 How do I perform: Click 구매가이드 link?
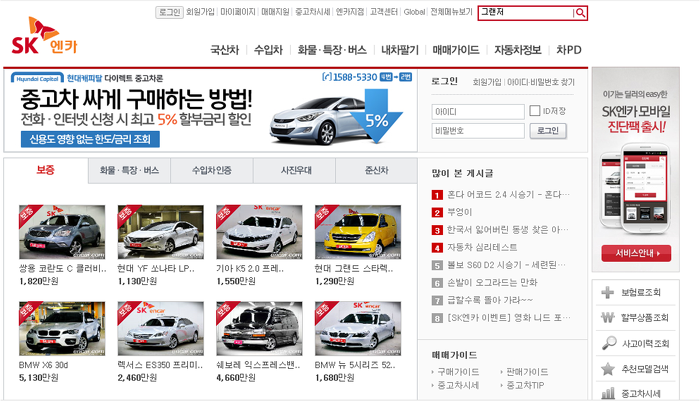(x=458, y=372)
